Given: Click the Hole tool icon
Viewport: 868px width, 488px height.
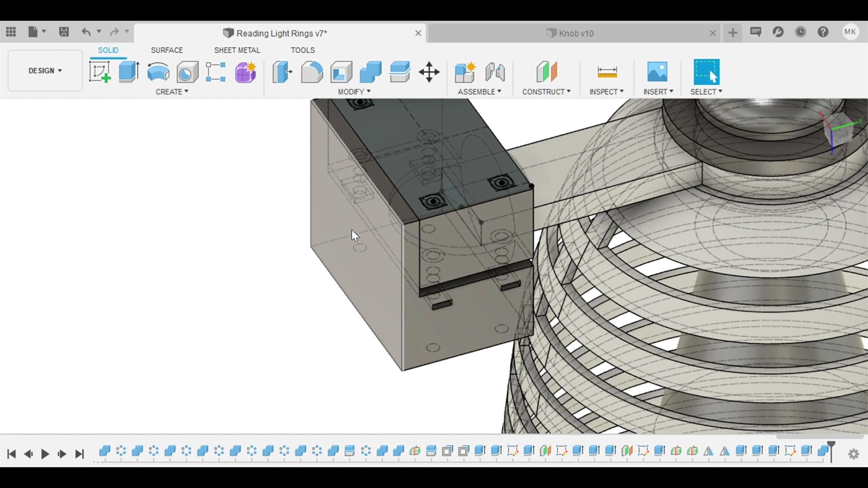Looking at the screenshot, I should (187, 72).
